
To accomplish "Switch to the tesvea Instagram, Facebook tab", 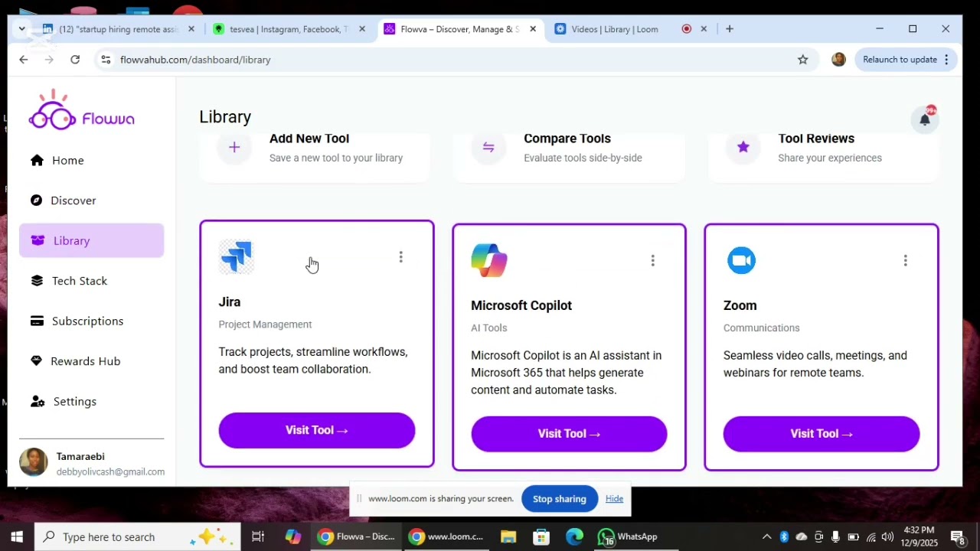I will coord(289,29).
